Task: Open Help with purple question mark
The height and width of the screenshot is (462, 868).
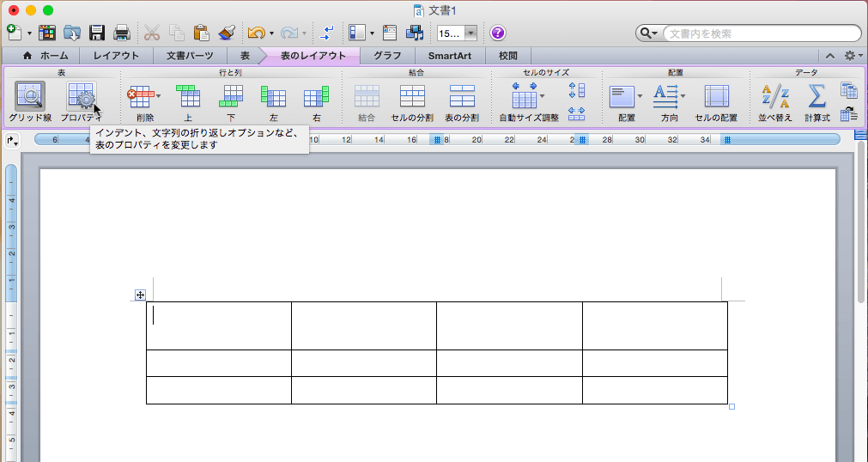Action: [x=498, y=33]
